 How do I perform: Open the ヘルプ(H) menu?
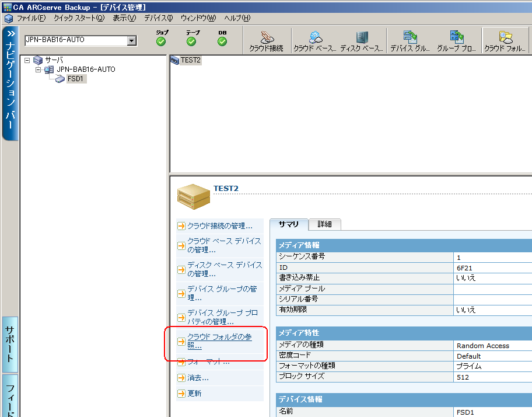(237, 18)
